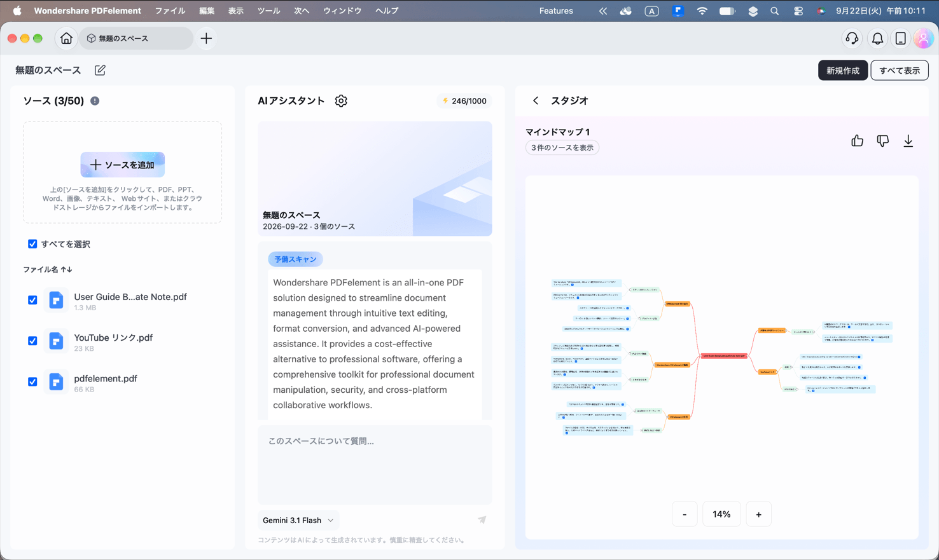The width and height of the screenshot is (939, 560).
Task: Open the ツール menu
Action: point(268,11)
